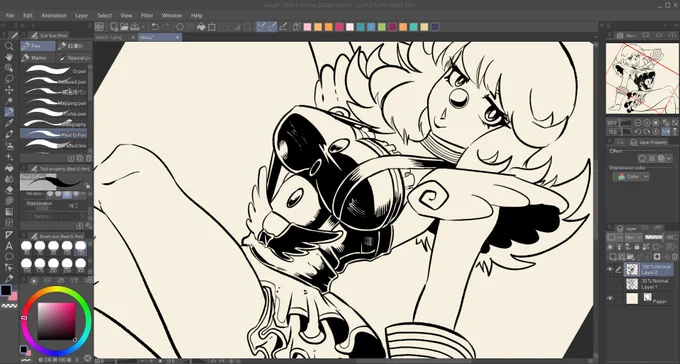680x364 pixels.
Task: Select the Auto select magic wand tool
Action: (x=9, y=101)
